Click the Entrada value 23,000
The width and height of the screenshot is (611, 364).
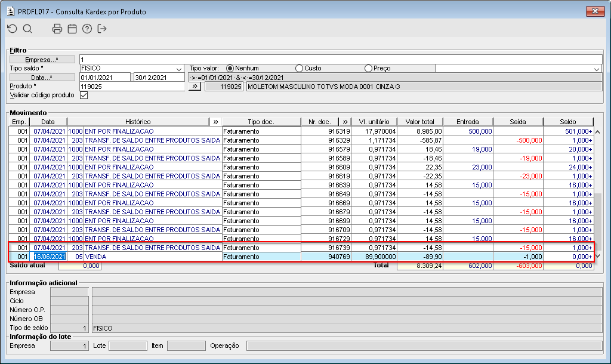[482, 167]
